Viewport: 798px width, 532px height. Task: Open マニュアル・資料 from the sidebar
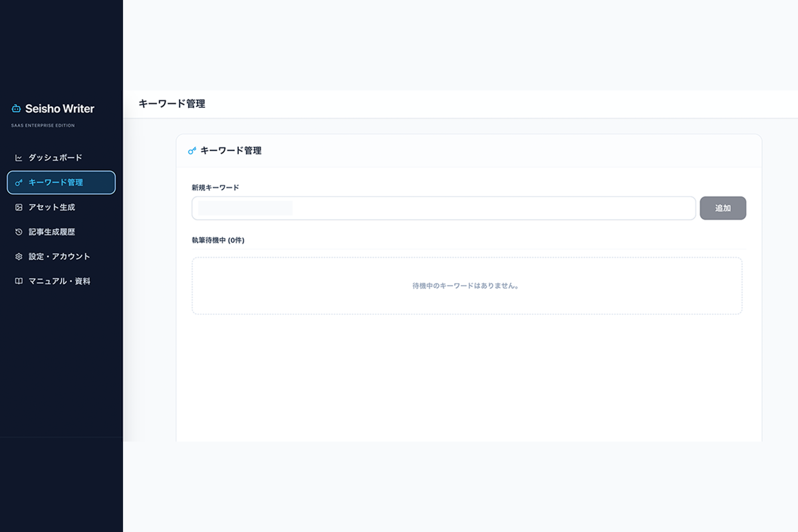click(60, 281)
